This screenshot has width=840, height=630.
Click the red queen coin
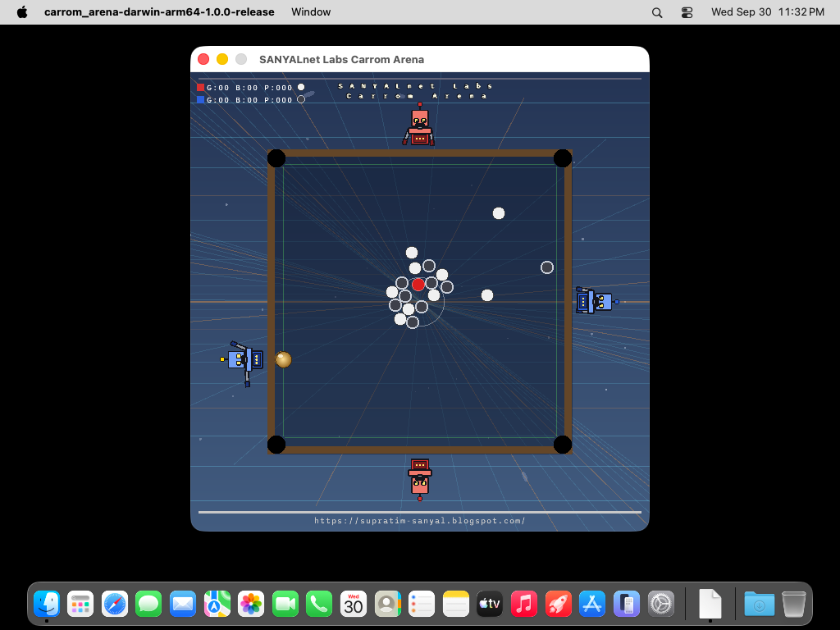418,285
